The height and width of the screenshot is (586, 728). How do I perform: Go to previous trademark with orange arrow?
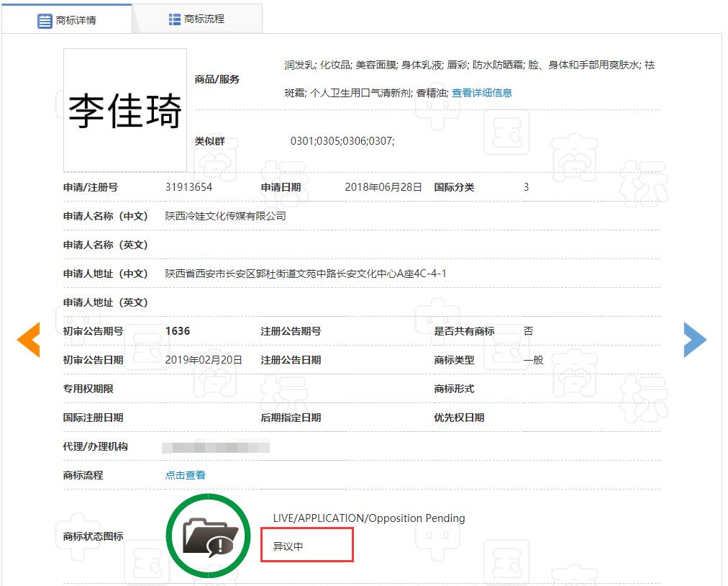click(x=29, y=340)
